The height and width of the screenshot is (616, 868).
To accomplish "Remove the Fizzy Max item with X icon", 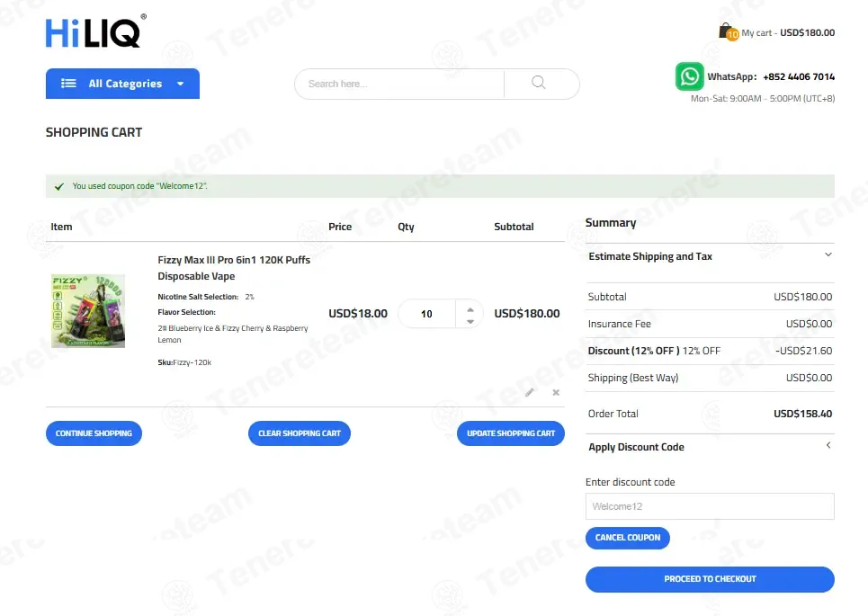I will pyautogui.click(x=556, y=392).
